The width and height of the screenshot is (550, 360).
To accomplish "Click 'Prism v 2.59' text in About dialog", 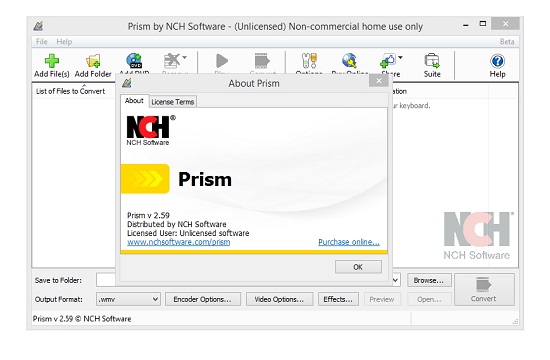I will pyautogui.click(x=148, y=215).
